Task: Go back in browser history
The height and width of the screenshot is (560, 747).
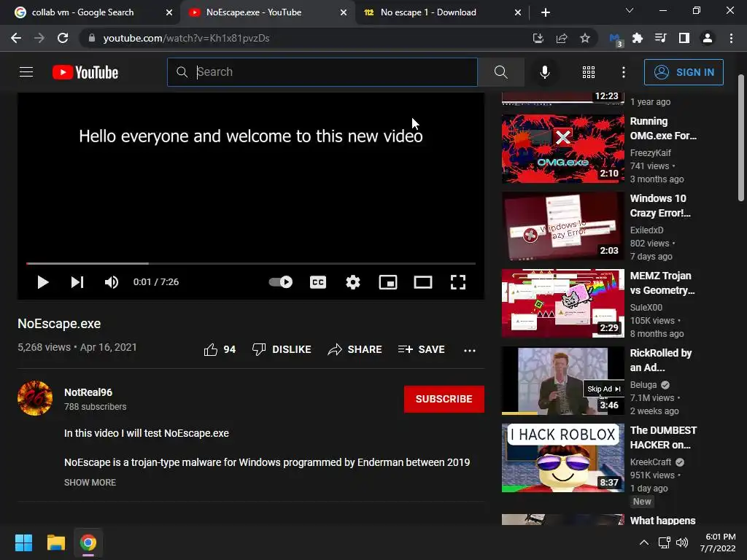Action: (16, 38)
